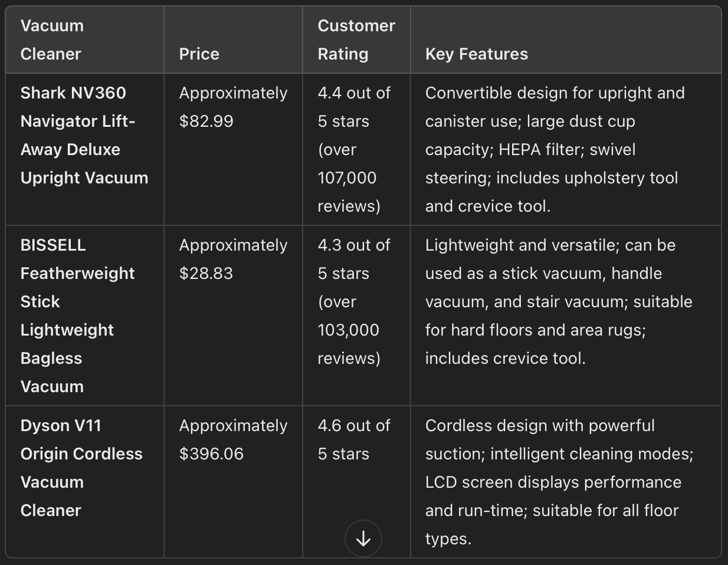Click the BISSELL lightweight and versatile features text
The height and width of the screenshot is (565, 728).
[559, 301]
